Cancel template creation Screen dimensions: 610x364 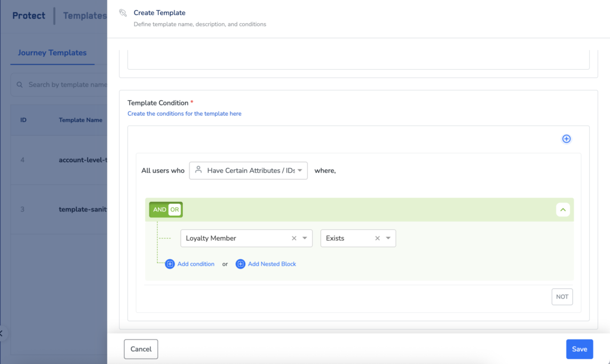tap(141, 349)
